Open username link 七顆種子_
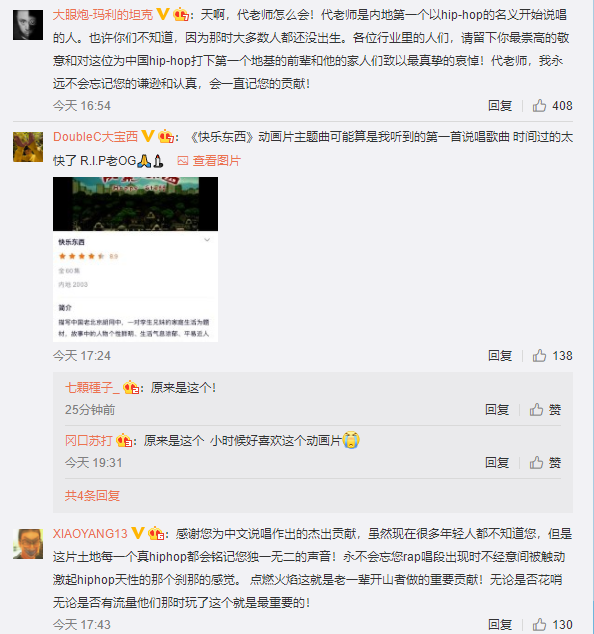Image resolution: width=594 pixels, height=634 pixels. 93,388
